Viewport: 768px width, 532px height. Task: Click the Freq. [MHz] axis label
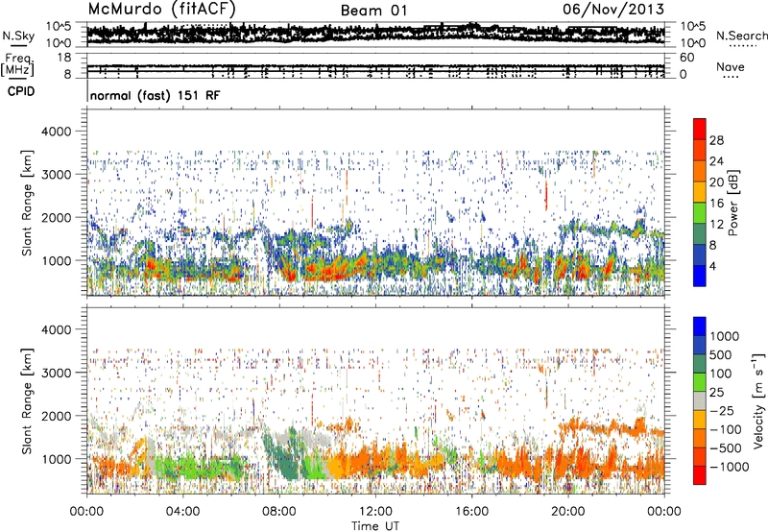coord(17,64)
